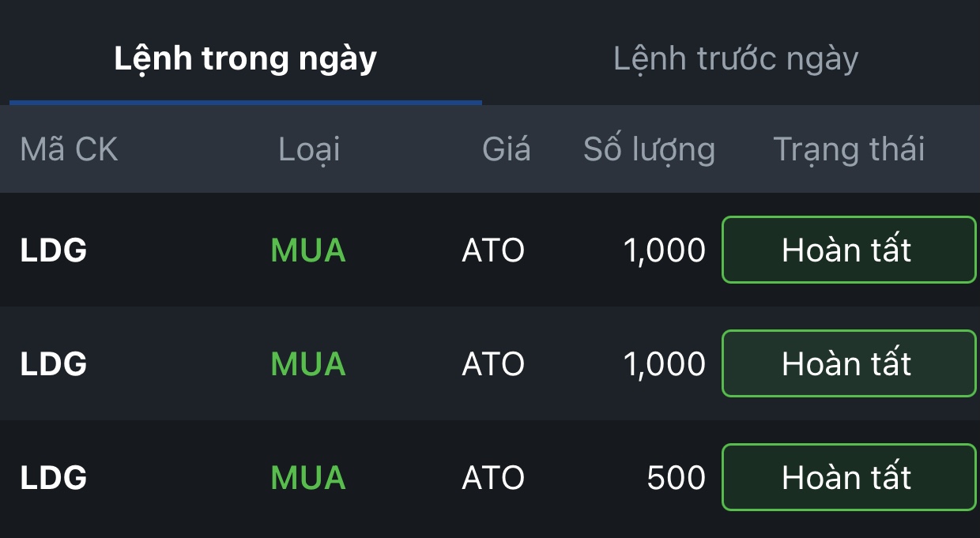The width and height of the screenshot is (980, 538).
Task: Switch to the Lệnh trong ngày tab
Action: pos(245,59)
